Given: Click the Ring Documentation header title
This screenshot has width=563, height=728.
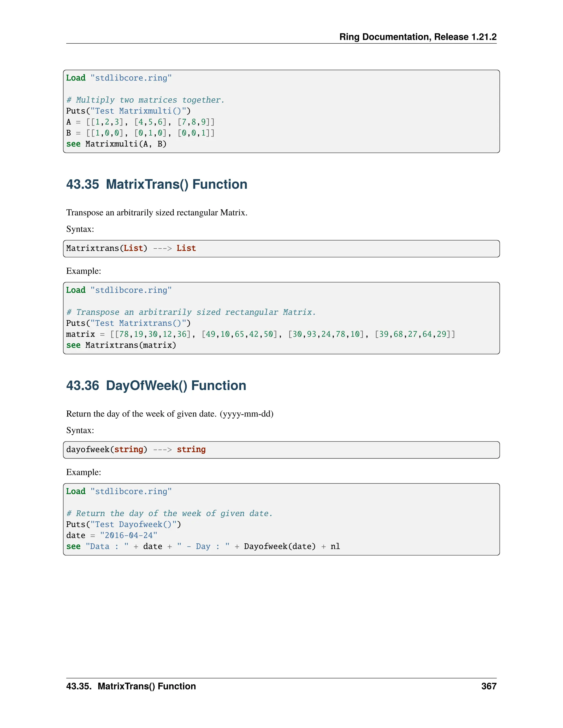Looking at the screenshot, I should (418, 37).
